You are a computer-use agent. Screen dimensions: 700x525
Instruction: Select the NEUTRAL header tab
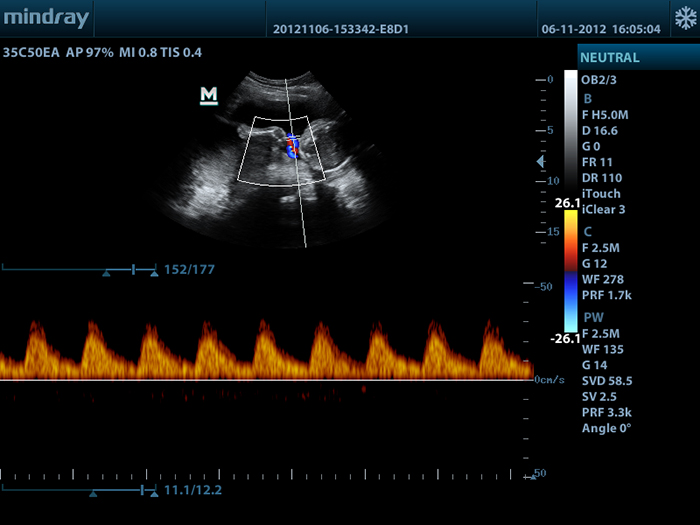click(x=638, y=57)
